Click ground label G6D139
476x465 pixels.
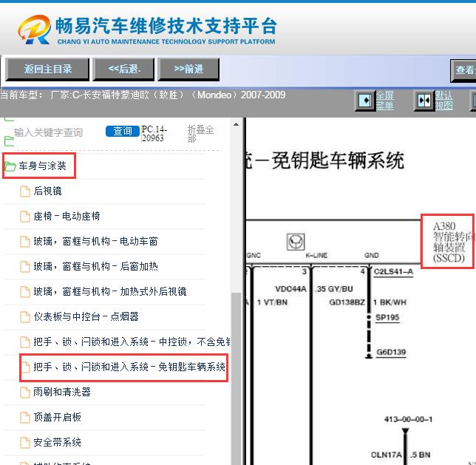tap(391, 353)
